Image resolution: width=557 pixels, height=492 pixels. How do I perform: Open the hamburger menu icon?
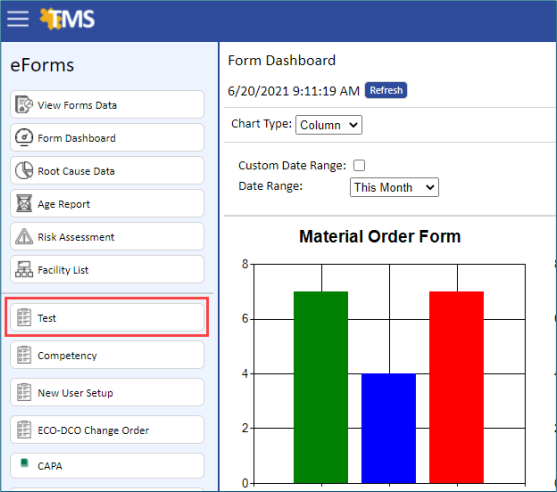[18, 19]
